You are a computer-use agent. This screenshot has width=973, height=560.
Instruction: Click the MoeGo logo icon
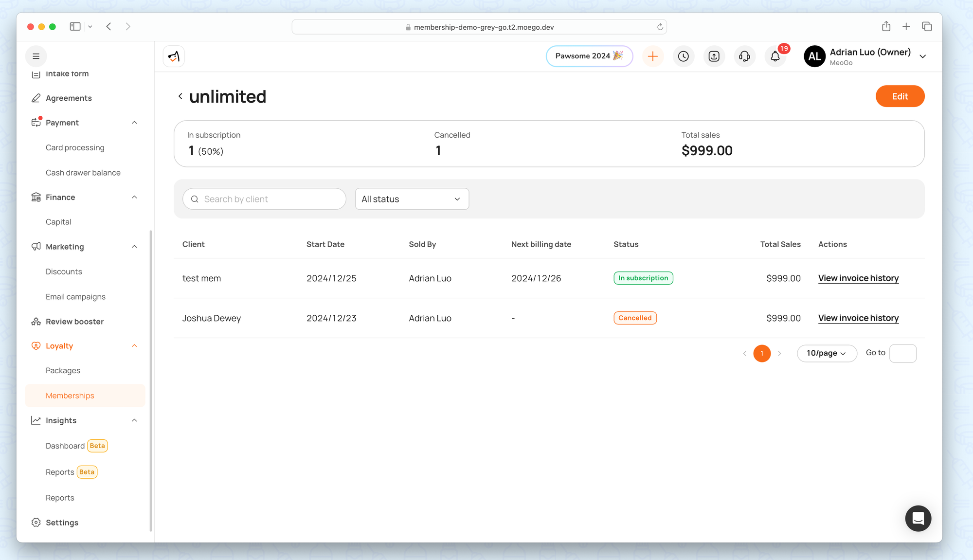pos(174,56)
